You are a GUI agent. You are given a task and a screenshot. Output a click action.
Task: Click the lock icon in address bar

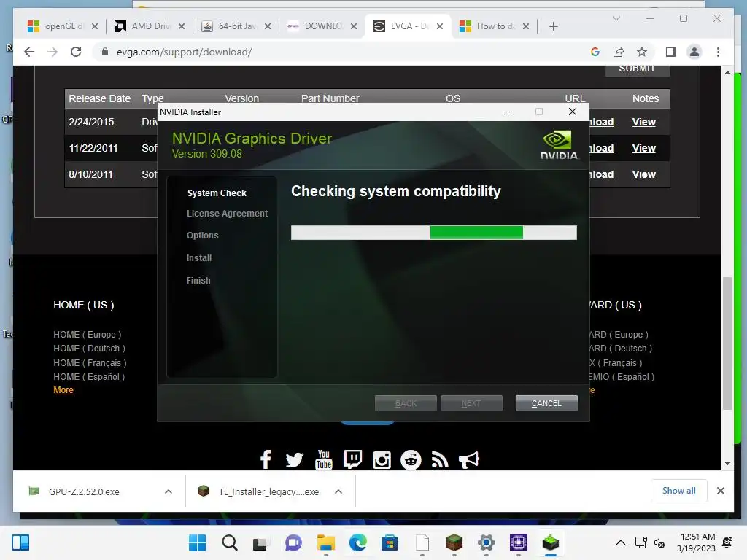[x=105, y=52]
